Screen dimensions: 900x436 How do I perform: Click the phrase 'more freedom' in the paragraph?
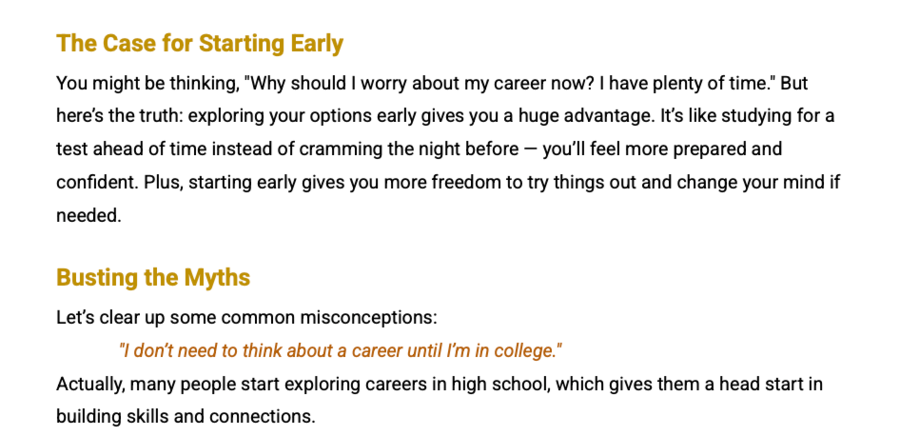pyautogui.click(x=448, y=182)
